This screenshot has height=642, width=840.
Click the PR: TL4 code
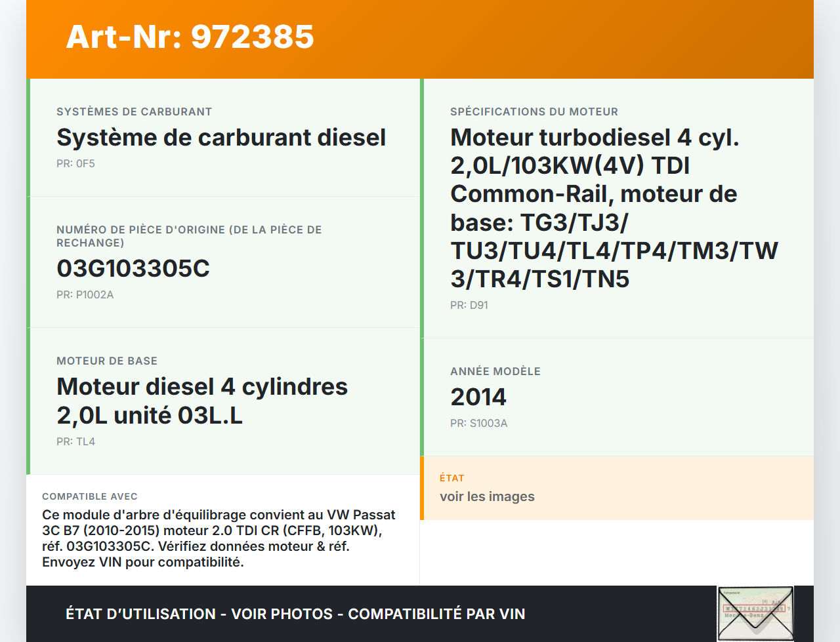click(x=75, y=441)
